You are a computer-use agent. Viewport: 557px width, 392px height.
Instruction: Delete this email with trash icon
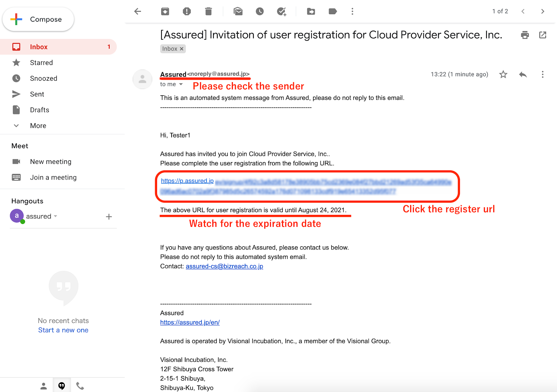coord(209,11)
